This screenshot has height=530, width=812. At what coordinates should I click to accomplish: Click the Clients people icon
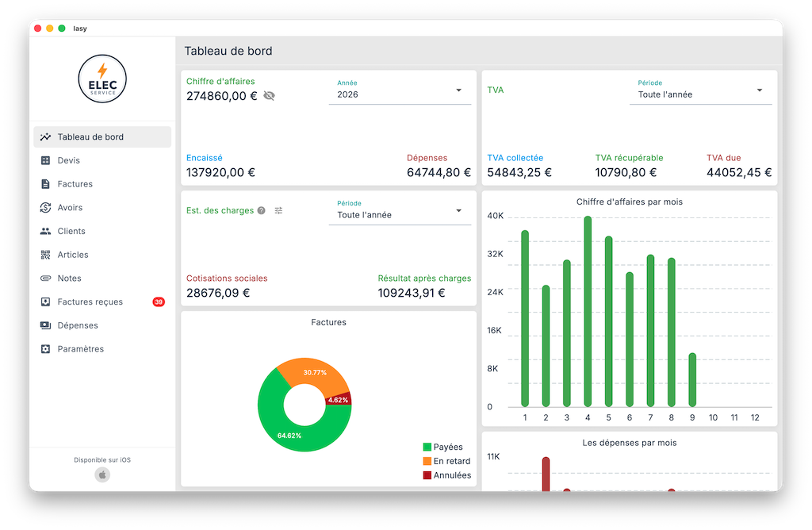pos(45,231)
